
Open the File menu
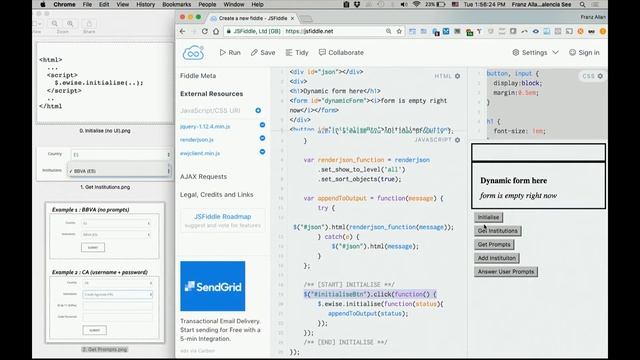pos(87,4)
